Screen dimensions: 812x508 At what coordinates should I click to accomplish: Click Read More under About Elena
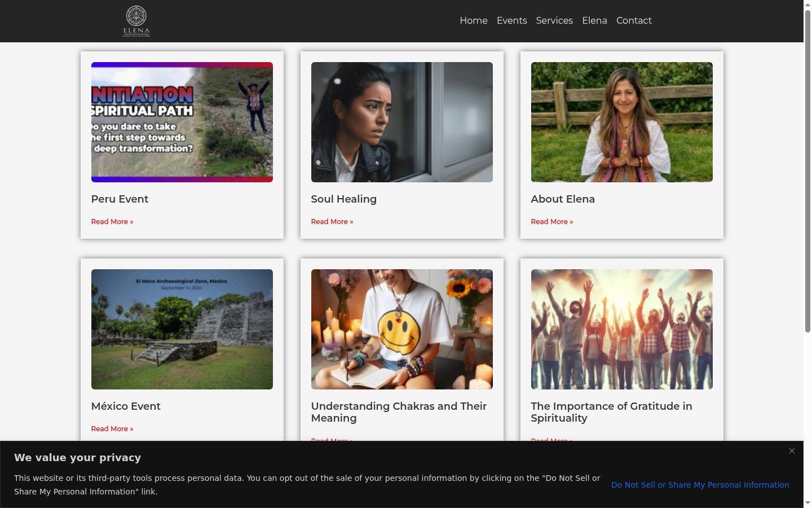pos(552,222)
